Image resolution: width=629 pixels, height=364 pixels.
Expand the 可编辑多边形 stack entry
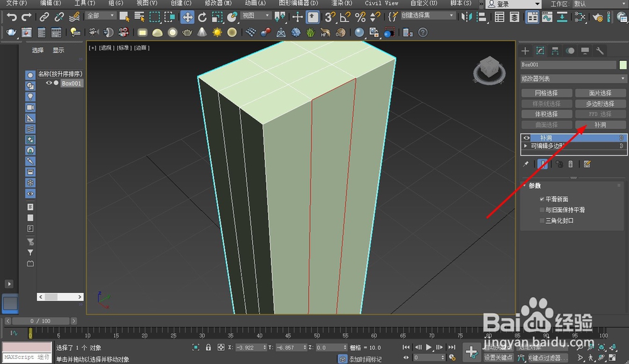[525, 146]
